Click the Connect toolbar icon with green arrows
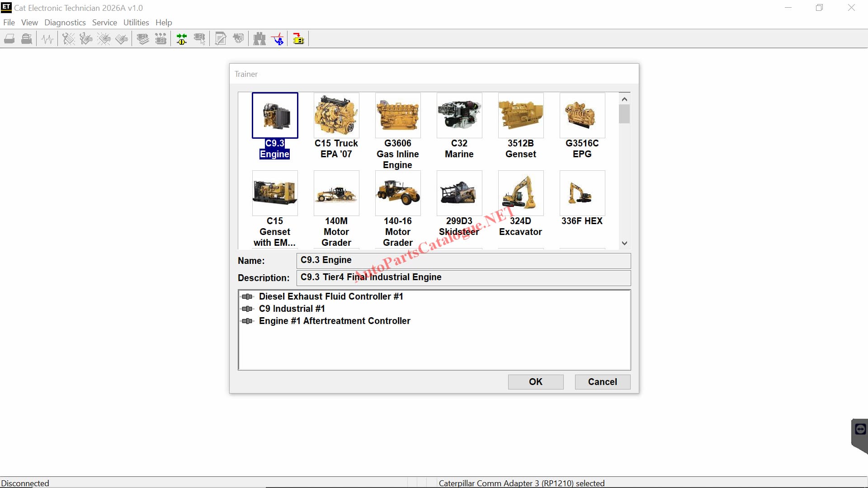This screenshot has width=868, height=488. pyautogui.click(x=182, y=39)
